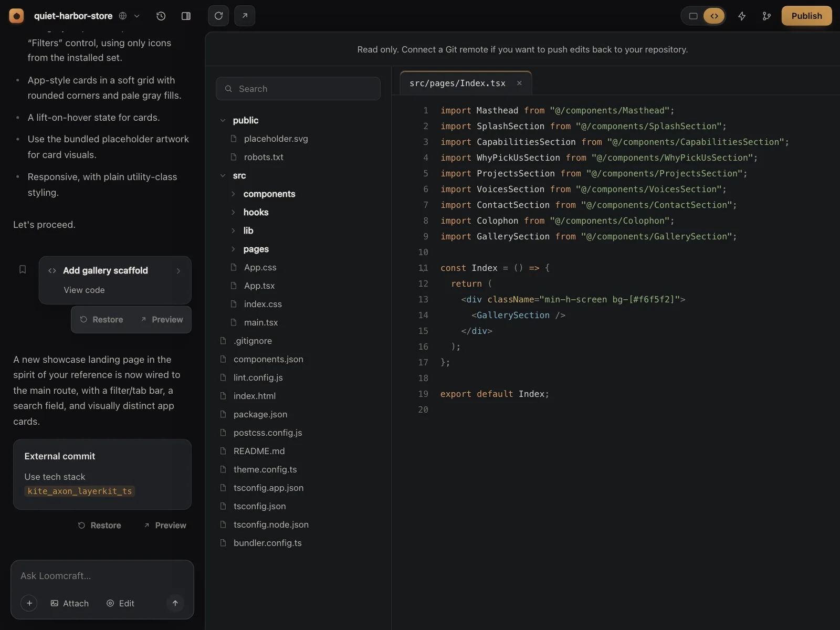
Task: Switch to preview mode rectangle toggle
Action: pos(693,16)
